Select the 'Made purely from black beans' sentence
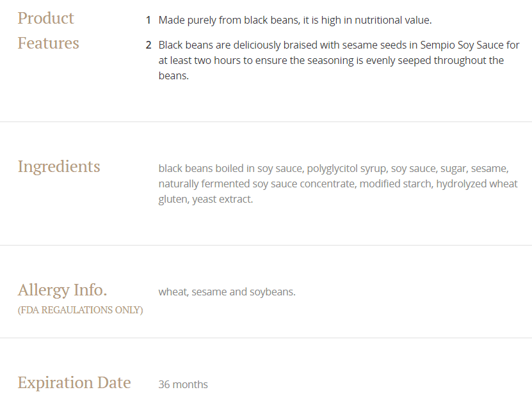The width and height of the screenshot is (532, 399). click(294, 20)
